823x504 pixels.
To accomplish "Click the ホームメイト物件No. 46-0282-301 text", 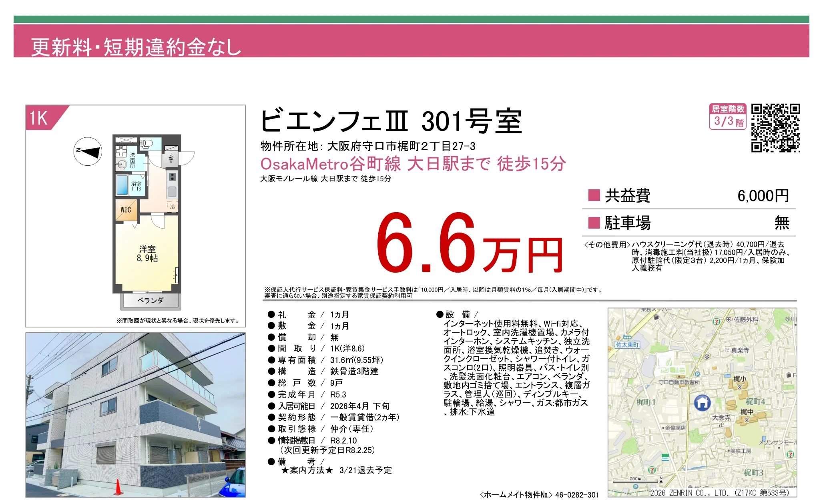I will [x=539, y=495].
